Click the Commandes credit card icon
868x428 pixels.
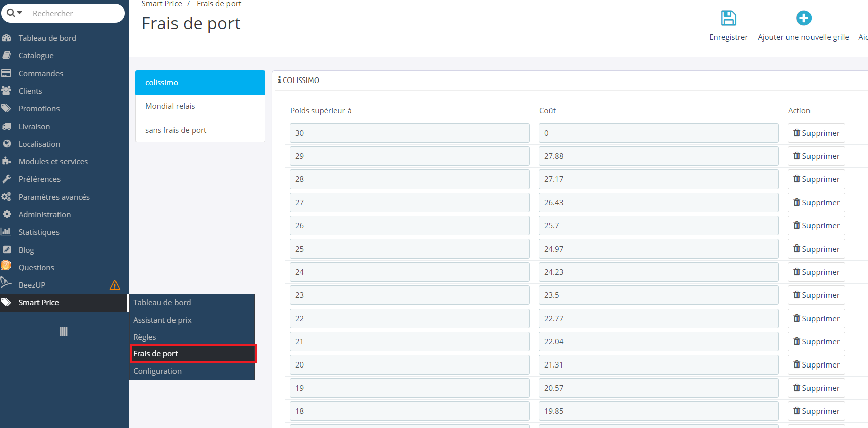click(x=7, y=73)
